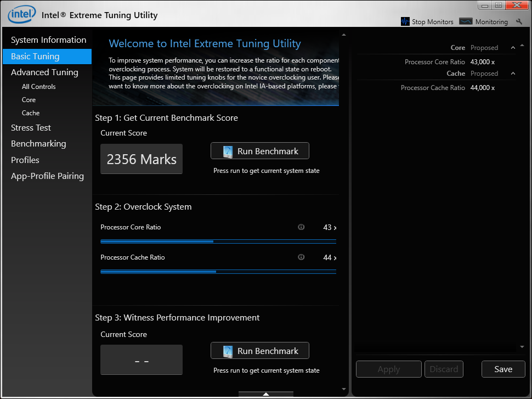The image size is (532, 399).
Task: Click the Monitoring label
Action: pyautogui.click(x=491, y=22)
